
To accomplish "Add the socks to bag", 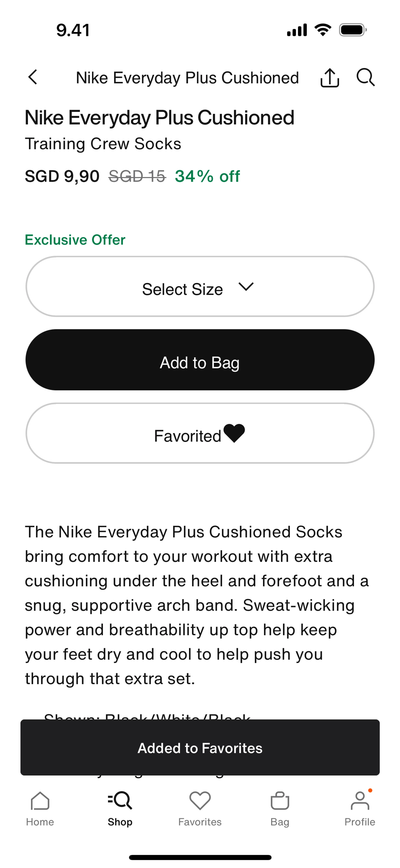I will click(200, 360).
